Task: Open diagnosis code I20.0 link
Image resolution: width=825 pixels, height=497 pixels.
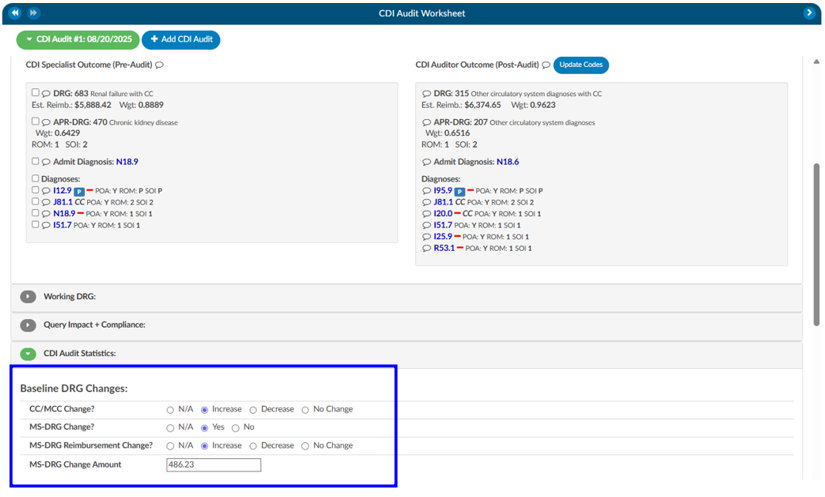Action: (443, 214)
